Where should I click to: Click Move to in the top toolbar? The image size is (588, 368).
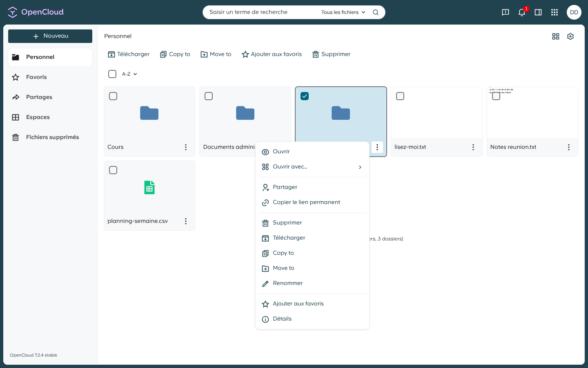pyautogui.click(x=216, y=54)
